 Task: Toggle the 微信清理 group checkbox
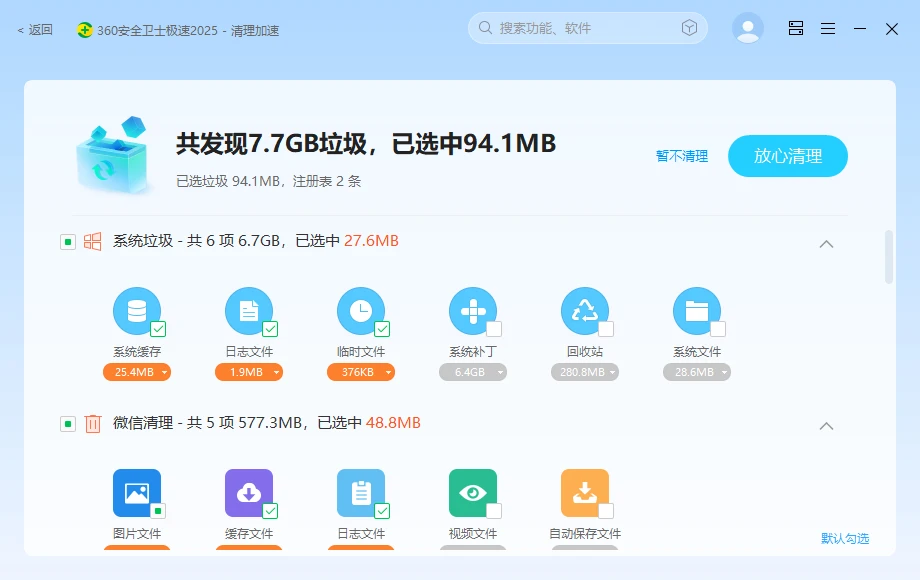(68, 423)
